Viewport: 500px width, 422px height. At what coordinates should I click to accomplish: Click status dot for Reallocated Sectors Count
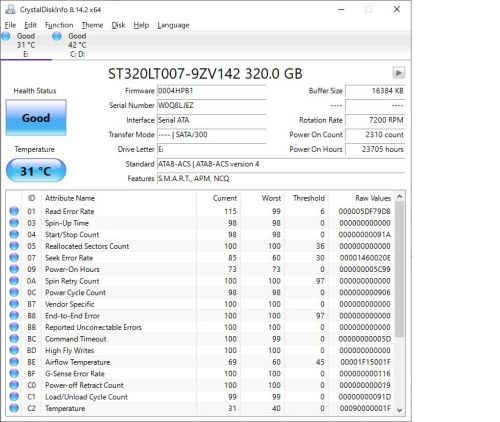coord(14,246)
